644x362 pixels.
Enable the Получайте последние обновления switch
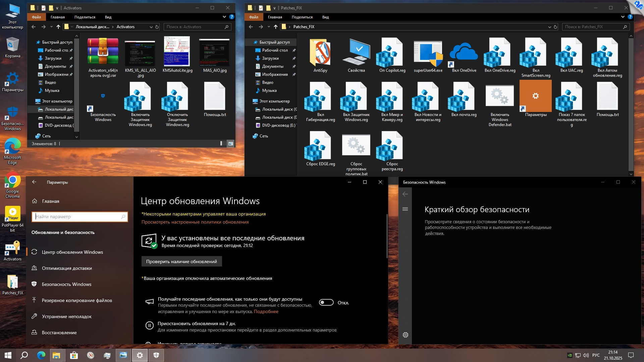[326, 302]
